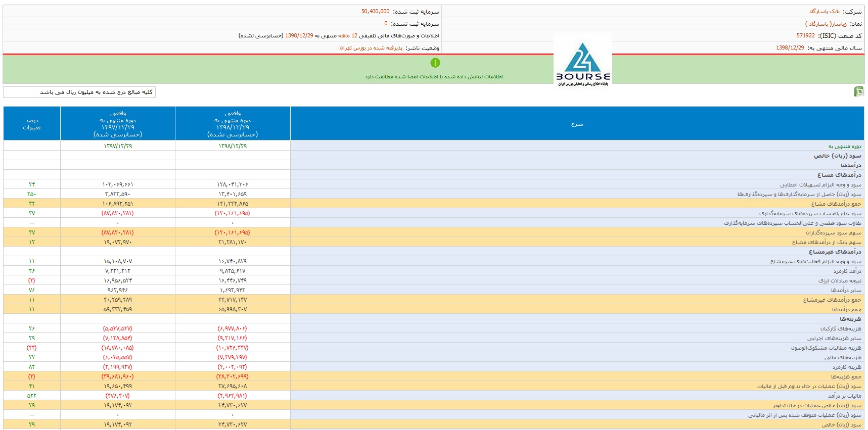Select the value '۱۰۶,۸۹۳,۲۵۱'
Image resolution: width=868 pixels, height=430 pixels.
click(x=118, y=204)
